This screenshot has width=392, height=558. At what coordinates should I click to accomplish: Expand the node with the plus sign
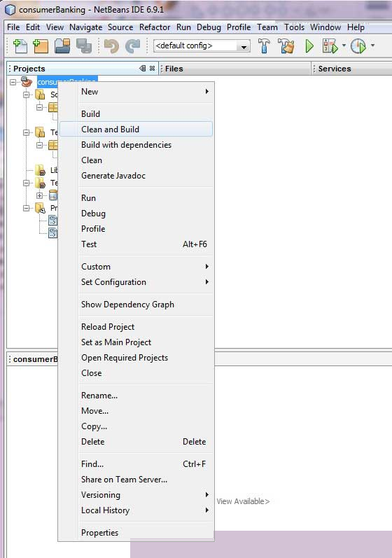click(x=39, y=195)
